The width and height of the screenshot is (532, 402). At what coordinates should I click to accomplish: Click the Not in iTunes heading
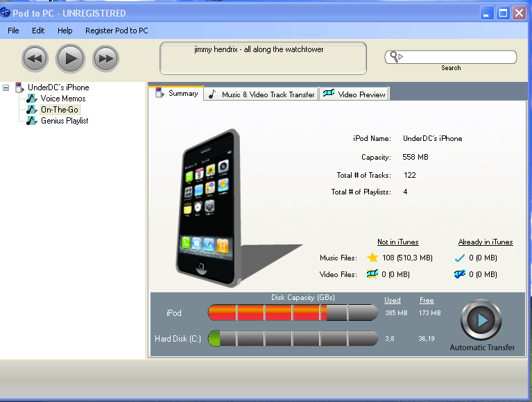(398, 242)
